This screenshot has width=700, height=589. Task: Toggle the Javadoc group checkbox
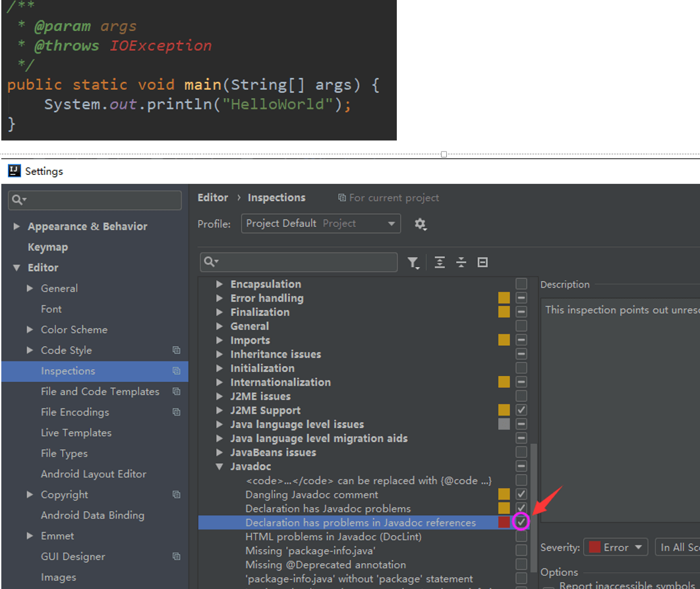pos(521,466)
